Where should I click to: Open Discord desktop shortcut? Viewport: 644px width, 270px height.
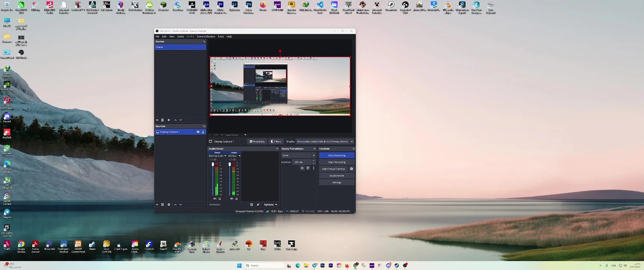pos(7,118)
